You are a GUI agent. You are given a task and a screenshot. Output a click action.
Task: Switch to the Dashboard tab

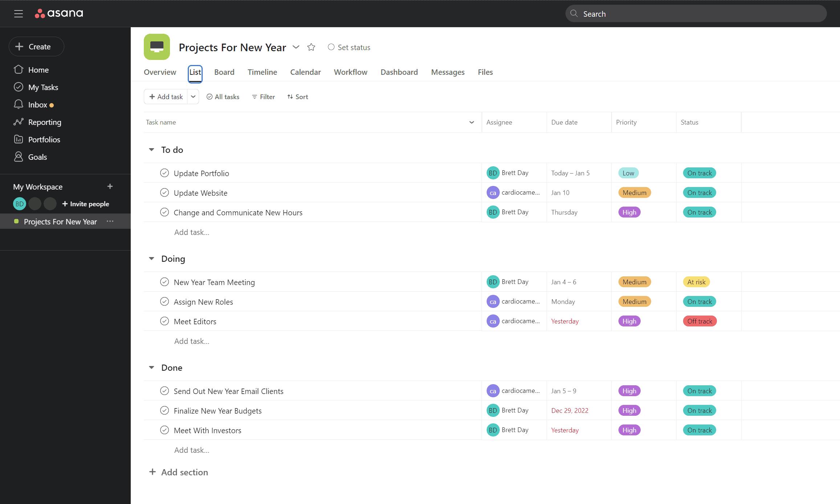[x=399, y=72]
